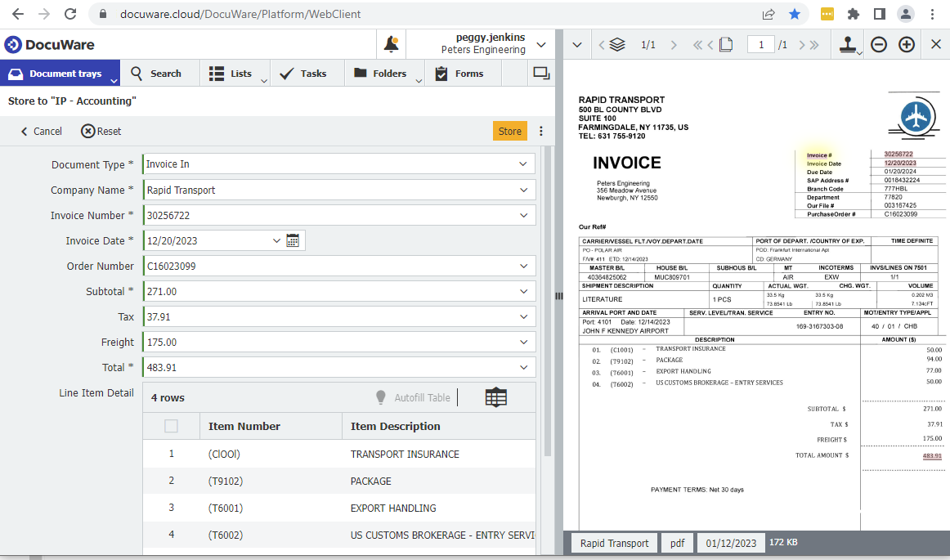Screen dimensions: 950x560
Task: Click the page pages icon in viewer
Action: click(726, 44)
